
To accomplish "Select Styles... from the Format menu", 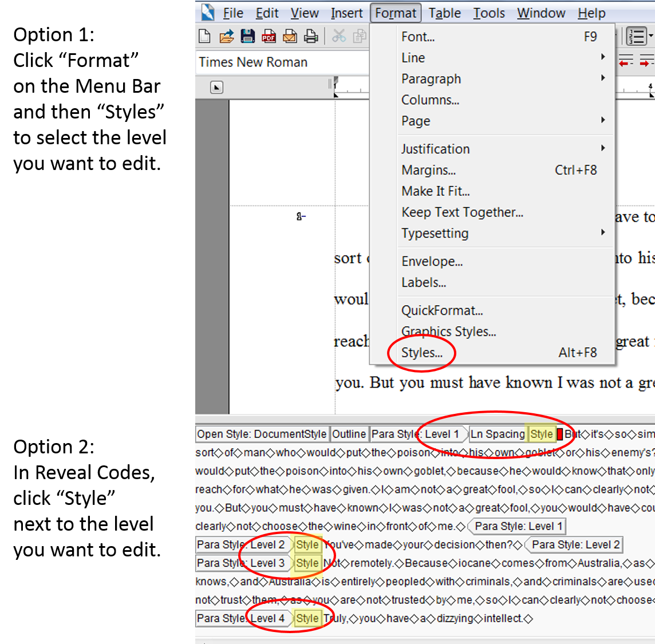I will [x=422, y=353].
